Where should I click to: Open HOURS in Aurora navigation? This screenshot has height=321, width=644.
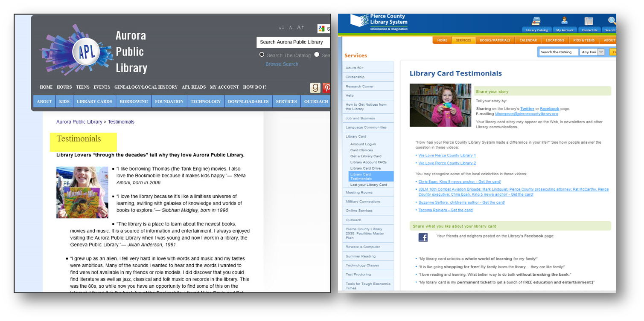click(x=64, y=87)
